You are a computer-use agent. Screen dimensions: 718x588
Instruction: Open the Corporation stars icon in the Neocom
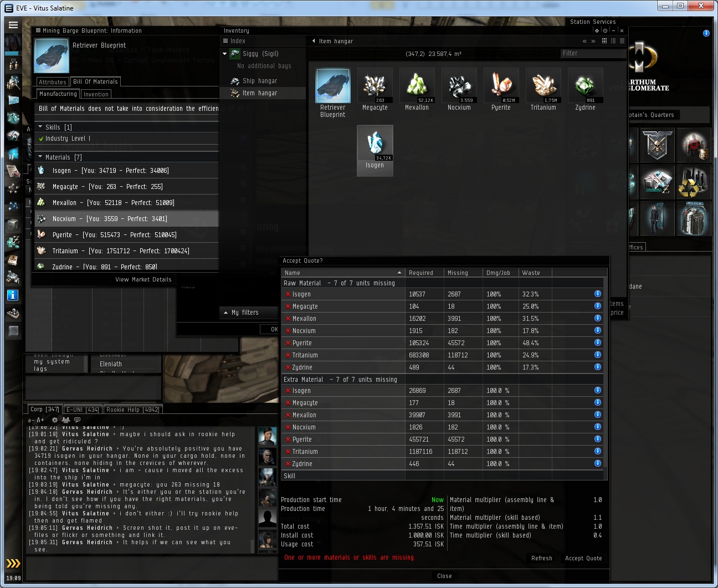tap(13, 188)
